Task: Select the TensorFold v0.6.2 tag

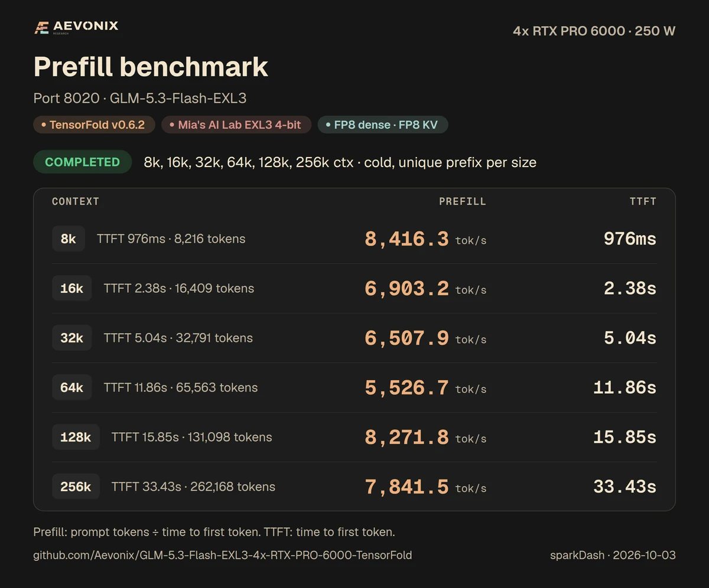Action: click(x=93, y=125)
